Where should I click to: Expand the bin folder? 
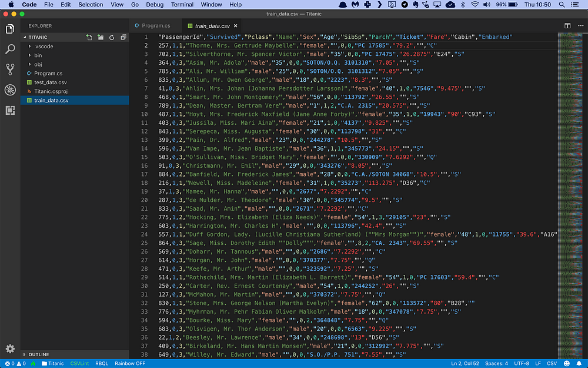[x=29, y=55]
